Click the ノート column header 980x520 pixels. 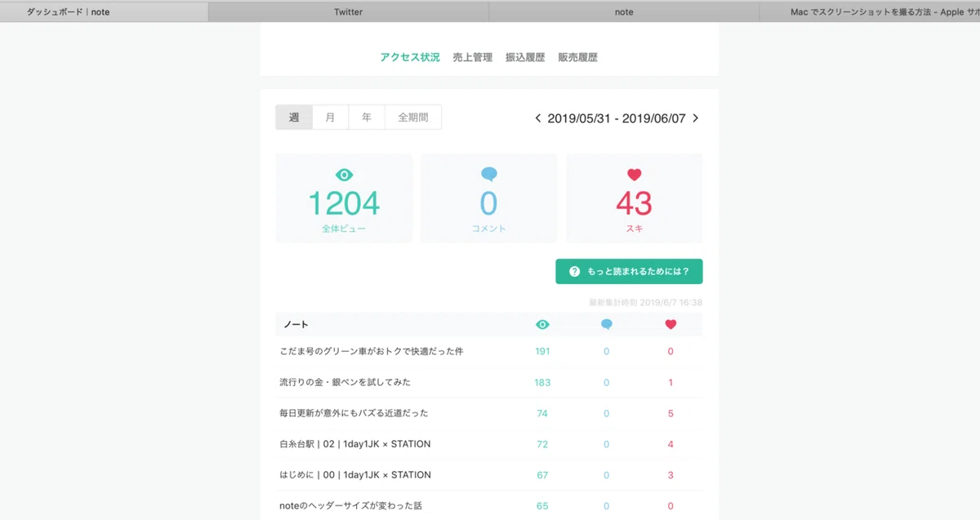[296, 324]
